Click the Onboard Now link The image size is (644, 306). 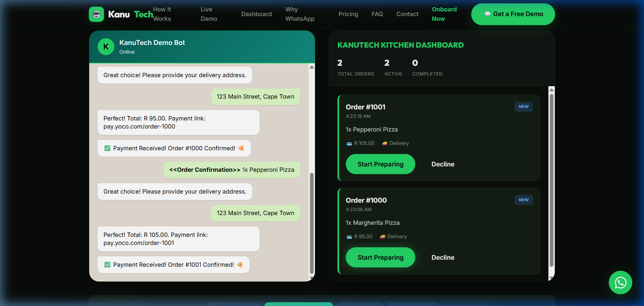[x=444, y=14]
